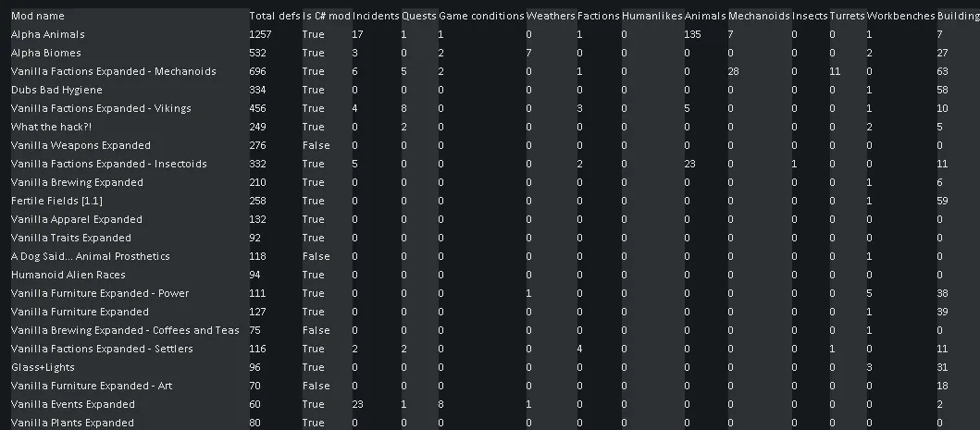Click Fertile Fields [1.1] mod name
This screenshot has width=980, height=430.
pyautogui.click(x=56, y=201)
